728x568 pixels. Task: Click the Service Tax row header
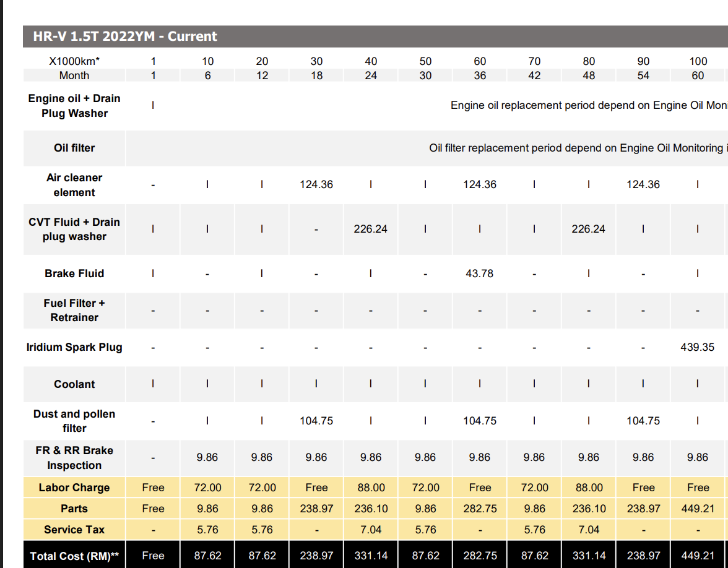(x=74, y=530)
